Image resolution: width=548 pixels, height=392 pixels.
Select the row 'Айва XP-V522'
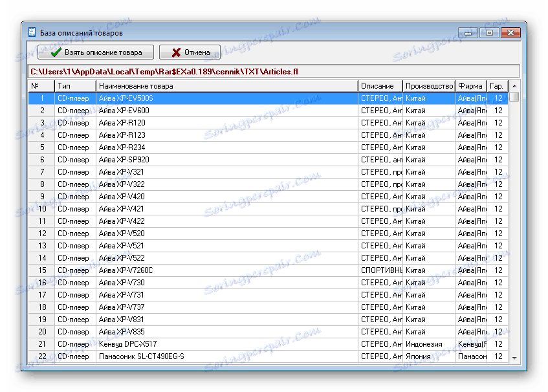point(268,258)
